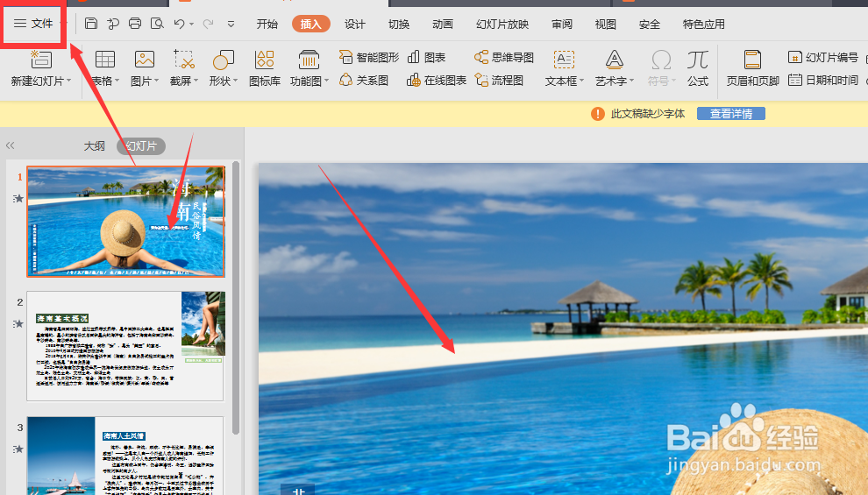
Task: Click the 幻灯片编号 slide number button
Action: point(823,57)
